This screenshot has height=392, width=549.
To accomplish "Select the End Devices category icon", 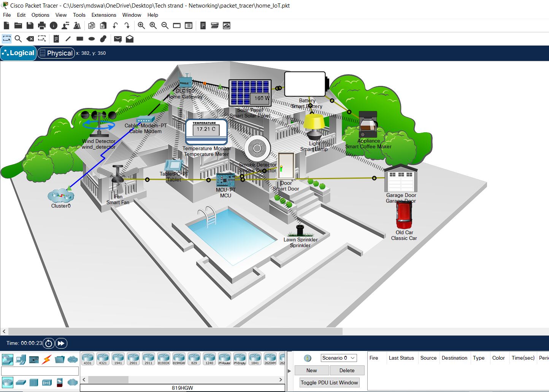I will 21,359.
